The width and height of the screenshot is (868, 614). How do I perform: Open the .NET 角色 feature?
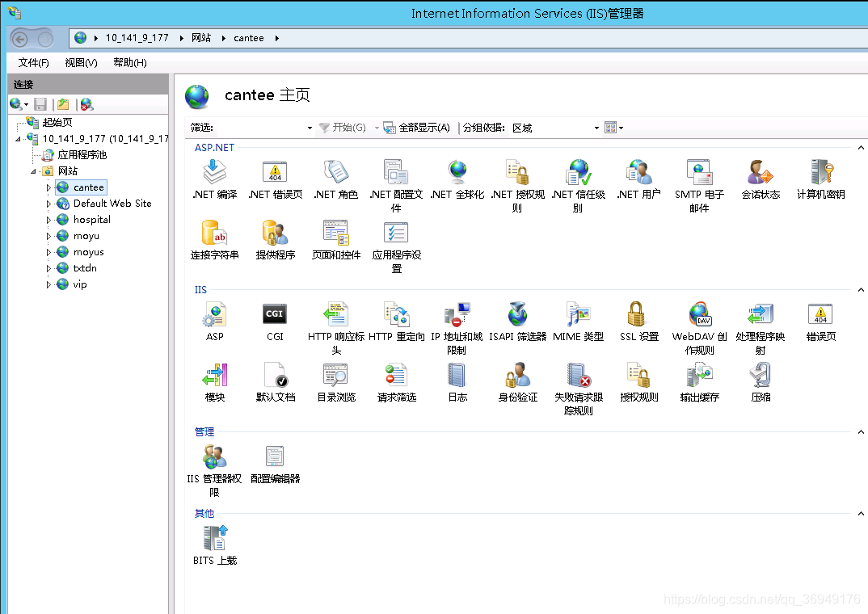(x=336, y=179)
